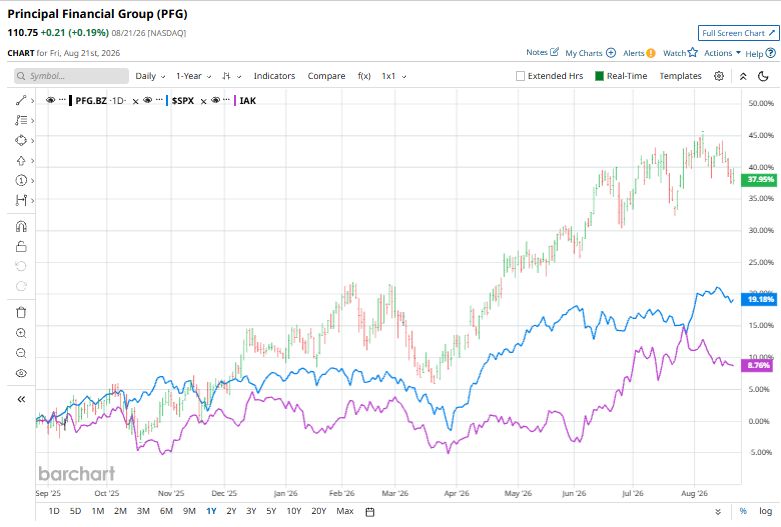
Task: Add to My Charts plus icon
Action: tap(611, 53)
